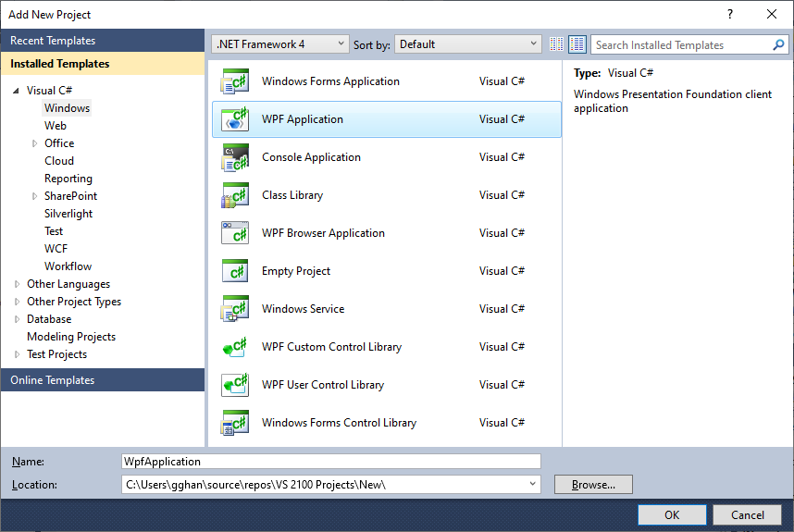The image size is (794, 532).
Task: Switch to small icons view
Action: tap(556, 44)
